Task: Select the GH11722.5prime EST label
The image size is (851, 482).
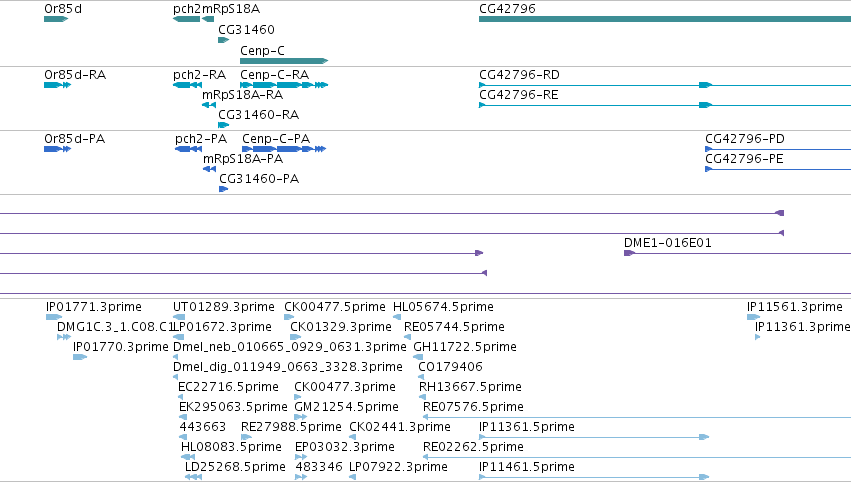Action: [465, 346]
